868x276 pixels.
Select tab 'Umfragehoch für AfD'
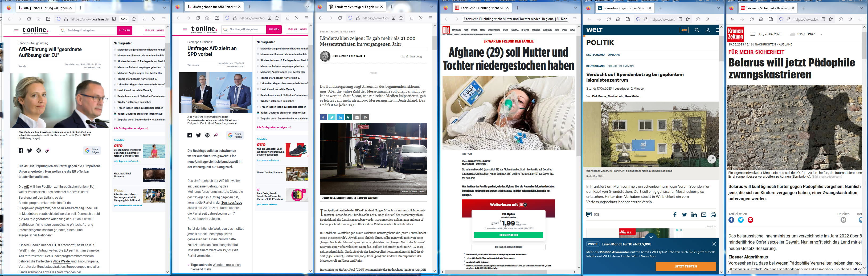click(214, 7)
